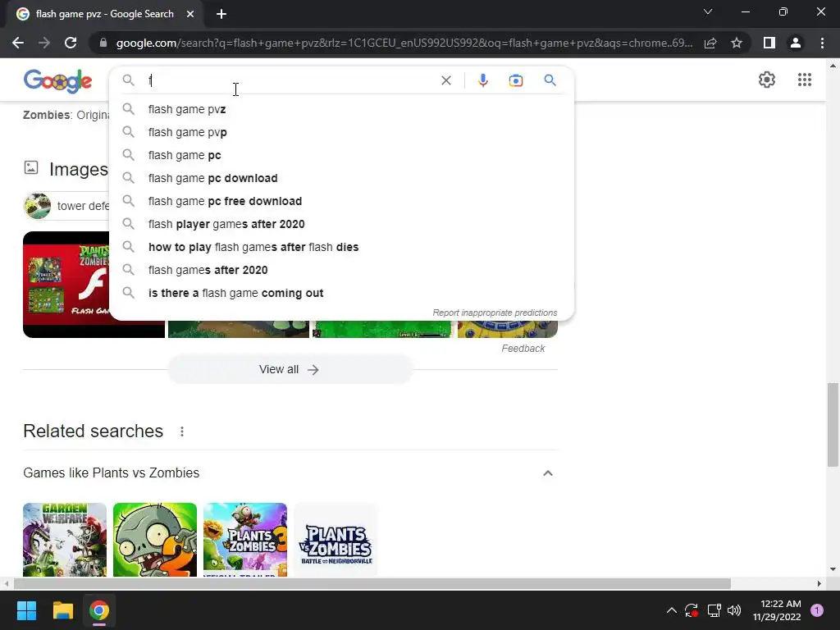Image resolution: width=840 pixels, height=630 pixels.
Task: Open a new browser tab
Action: (221, 14)
